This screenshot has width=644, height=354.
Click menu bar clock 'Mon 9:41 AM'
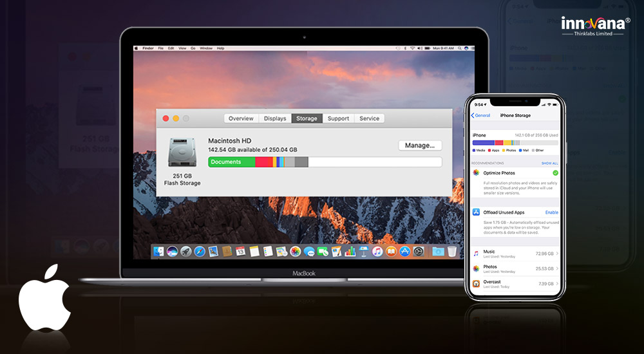coord(443,48)
